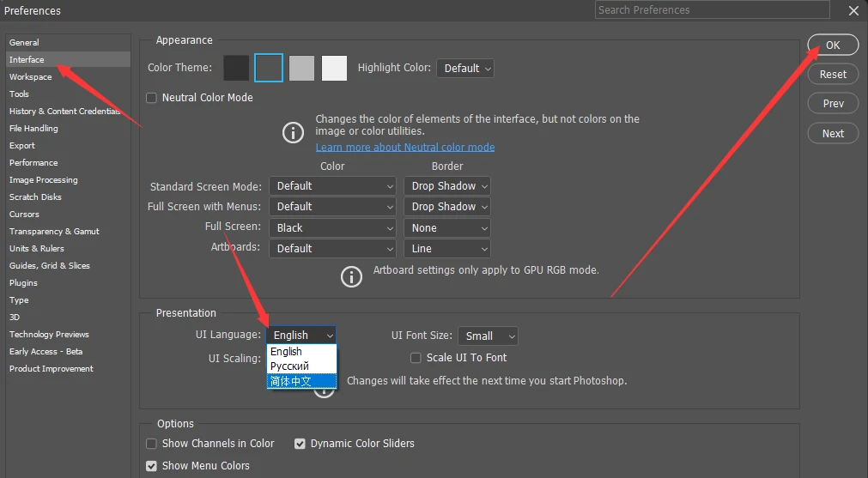Uncheck Dynamic Color Sliders
Viewport: 868px width, 478px height.
[x=300, y=444]
